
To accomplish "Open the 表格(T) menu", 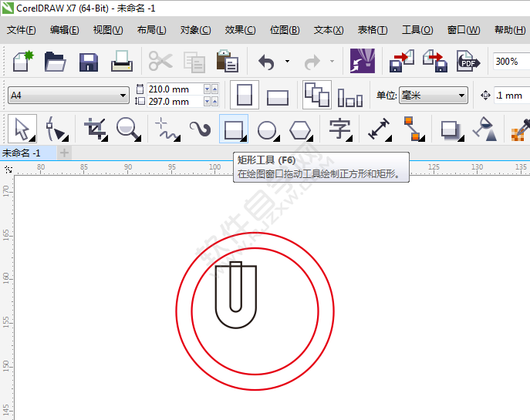I will pos(373,30).
